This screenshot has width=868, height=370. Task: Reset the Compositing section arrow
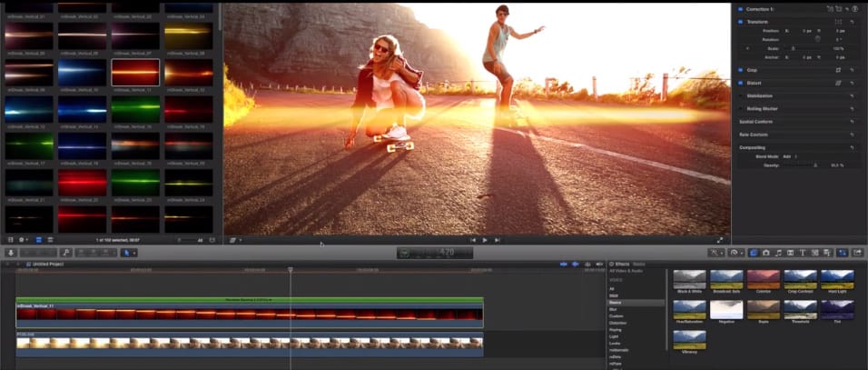[x=852, y=147]
